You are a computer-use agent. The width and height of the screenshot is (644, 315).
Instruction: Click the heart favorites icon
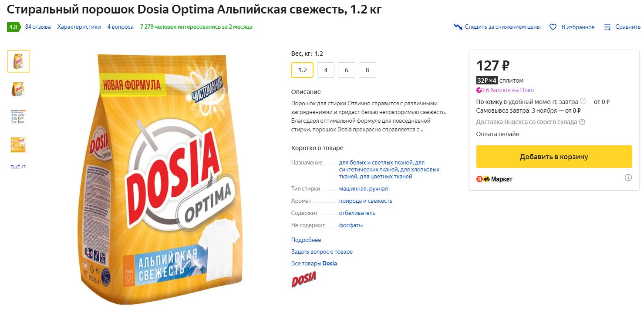click(553, 27)
